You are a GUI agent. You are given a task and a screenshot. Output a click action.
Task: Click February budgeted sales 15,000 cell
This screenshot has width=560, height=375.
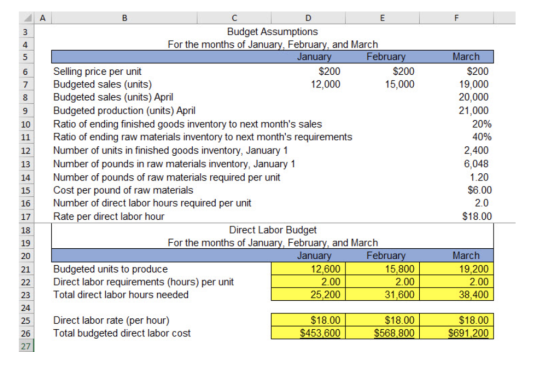[x=400, y=84]
